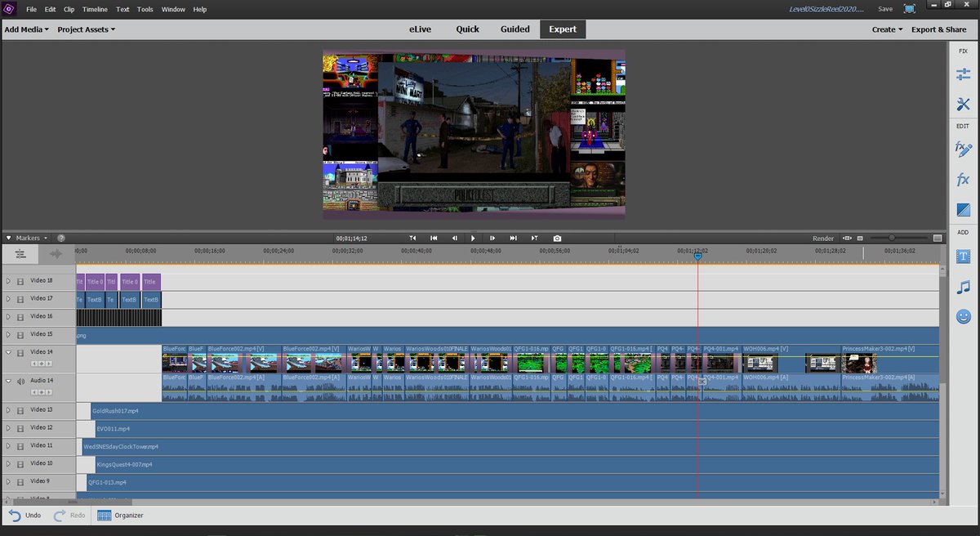Go to previous edit point
This screenshot has width=980, height=536.
tap(413, 238)
